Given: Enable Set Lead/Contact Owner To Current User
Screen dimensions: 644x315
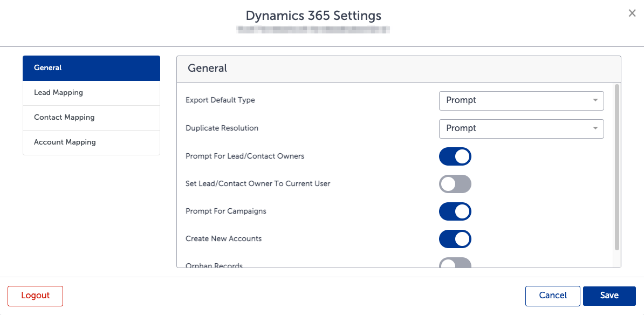Looking at the screenshot, I should click(455, 184).
